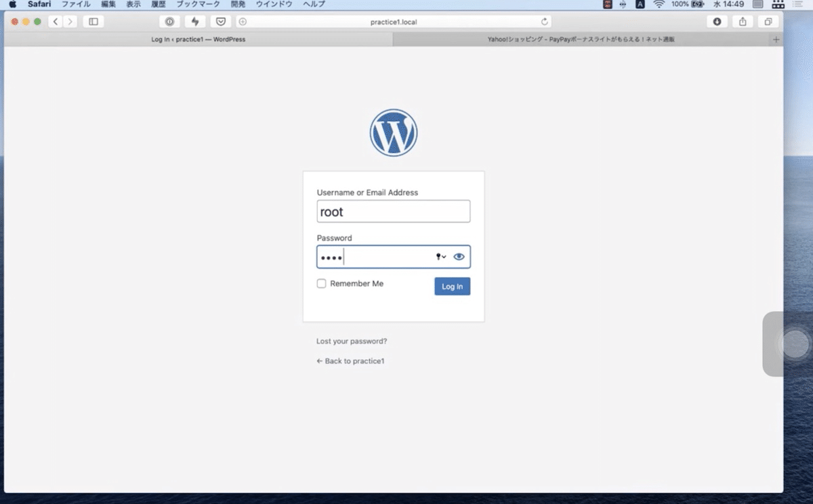Switch to the Yahoo!ショッピング tab
Image resolution: width=813 pixels, height=504 pixels.
[581, 39]
